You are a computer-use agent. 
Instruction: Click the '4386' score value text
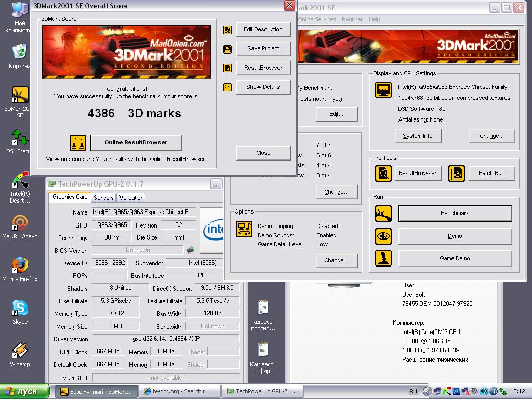click(101, 113)
